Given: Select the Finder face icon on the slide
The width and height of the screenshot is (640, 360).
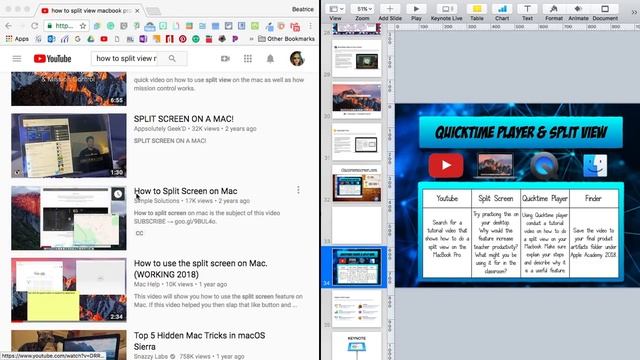Looking at the screenshot, I should coord(595,165).
